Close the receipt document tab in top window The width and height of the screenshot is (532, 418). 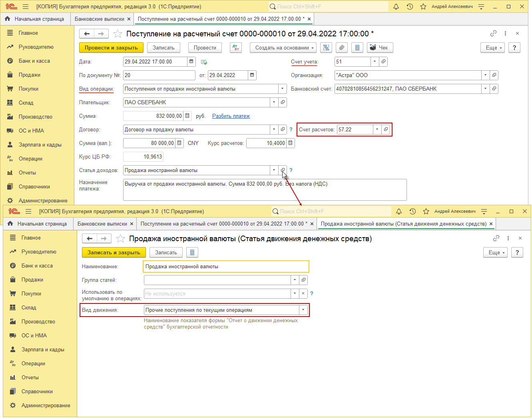click(309, 19)
